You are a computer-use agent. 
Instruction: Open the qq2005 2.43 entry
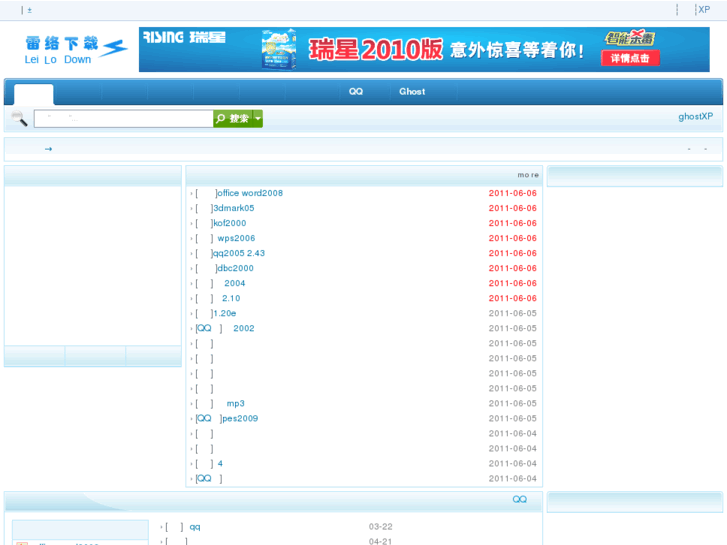239,253
